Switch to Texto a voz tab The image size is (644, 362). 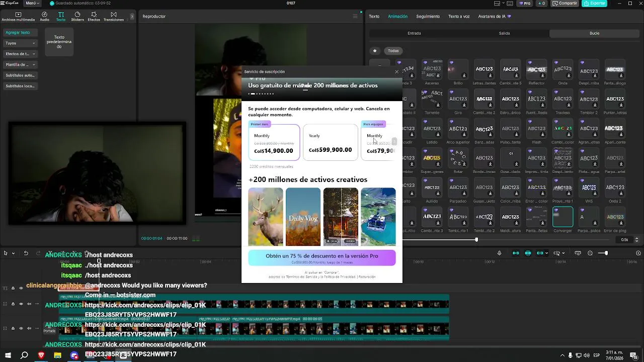click(459, 17)
